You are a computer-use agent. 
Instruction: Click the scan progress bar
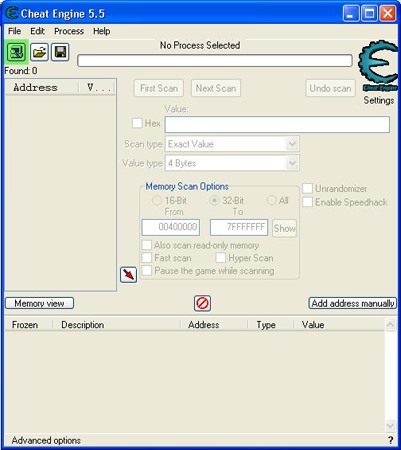215,61
